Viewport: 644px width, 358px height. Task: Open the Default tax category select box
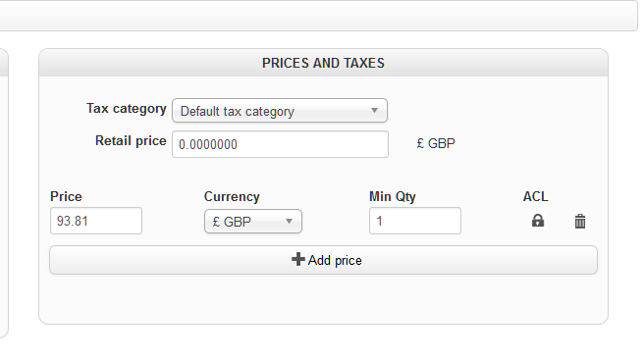tap(280, 111)
